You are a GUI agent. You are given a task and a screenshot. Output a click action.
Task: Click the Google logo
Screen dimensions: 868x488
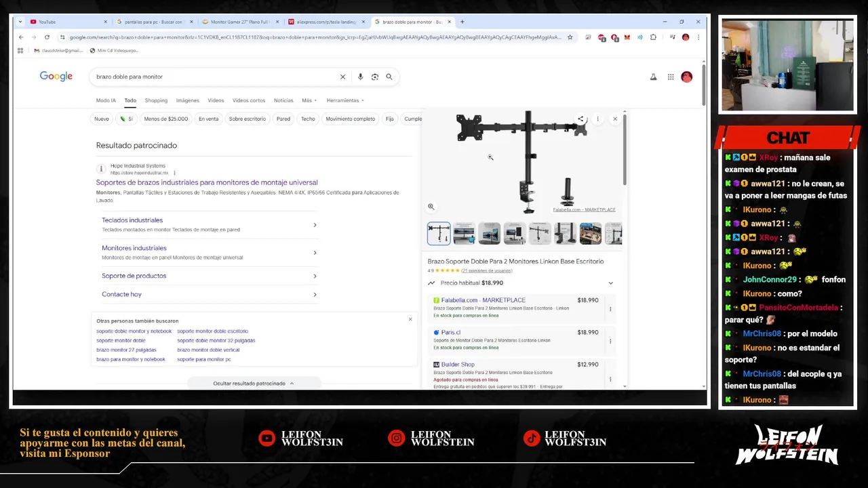coord(56,77)
